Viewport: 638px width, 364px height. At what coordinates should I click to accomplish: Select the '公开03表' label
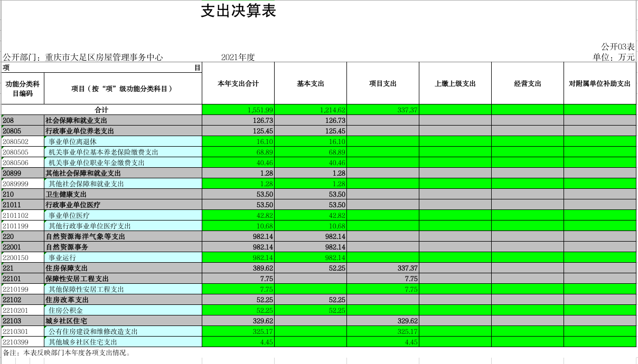(617, 47)
